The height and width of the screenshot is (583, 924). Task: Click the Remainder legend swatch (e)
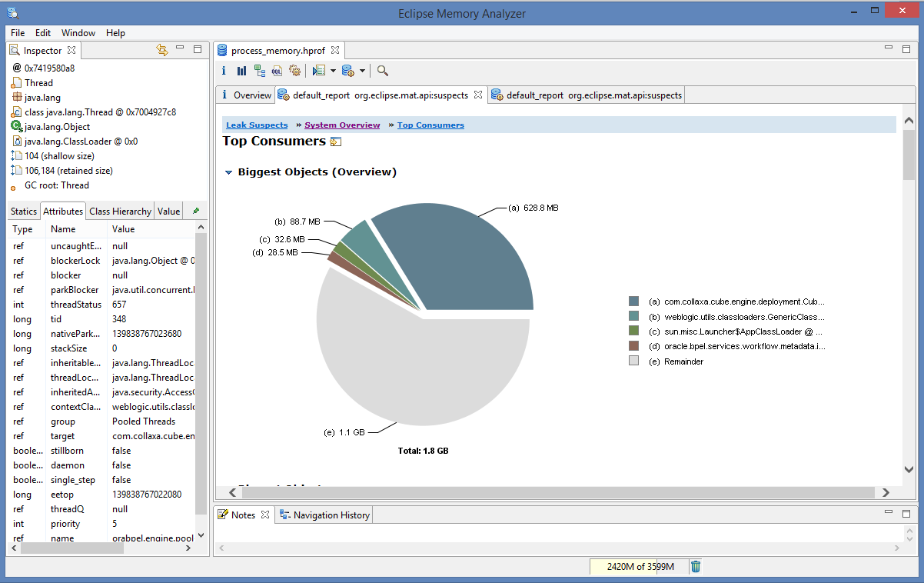point(633,361)
